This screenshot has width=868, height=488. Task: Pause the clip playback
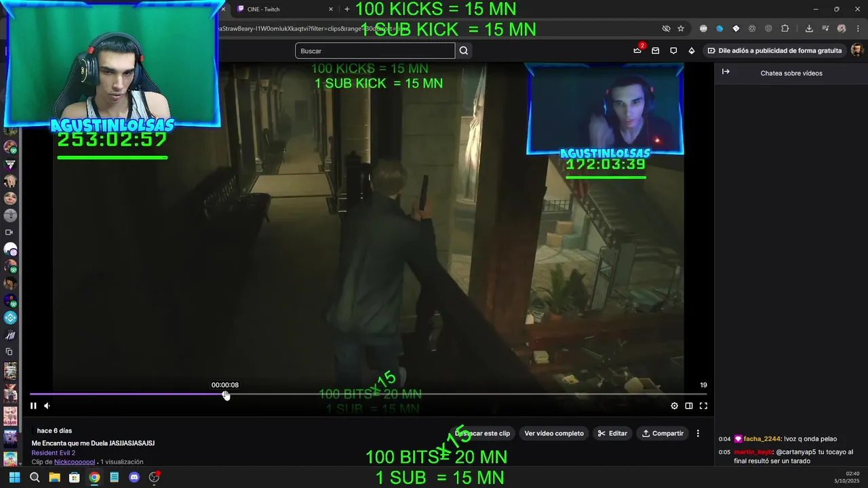coord(33,406)
